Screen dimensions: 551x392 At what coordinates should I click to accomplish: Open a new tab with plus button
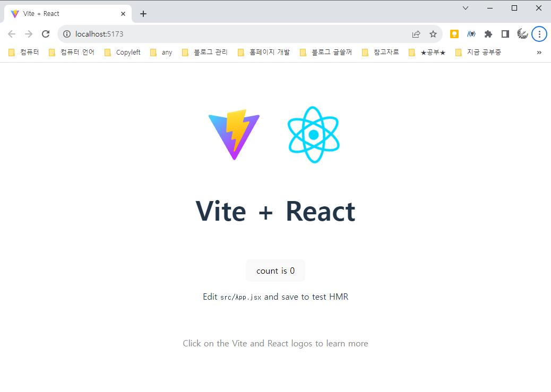pos(143,14)
